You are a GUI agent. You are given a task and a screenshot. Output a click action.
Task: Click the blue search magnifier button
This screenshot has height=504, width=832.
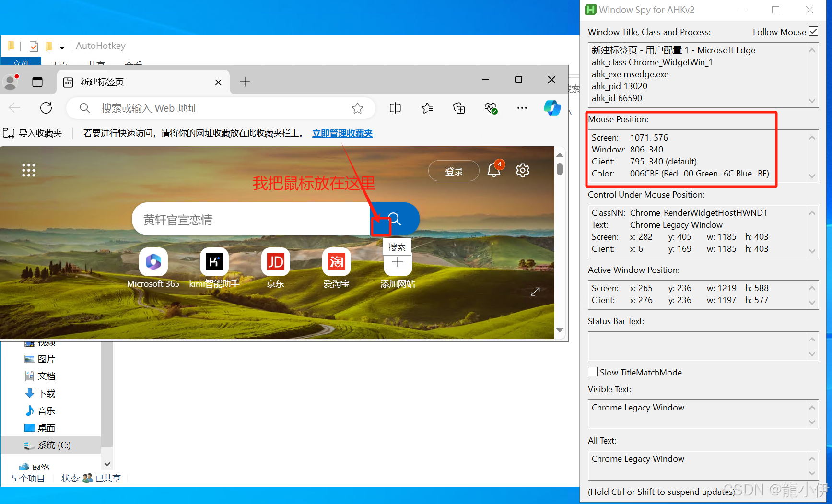[395, 219]
